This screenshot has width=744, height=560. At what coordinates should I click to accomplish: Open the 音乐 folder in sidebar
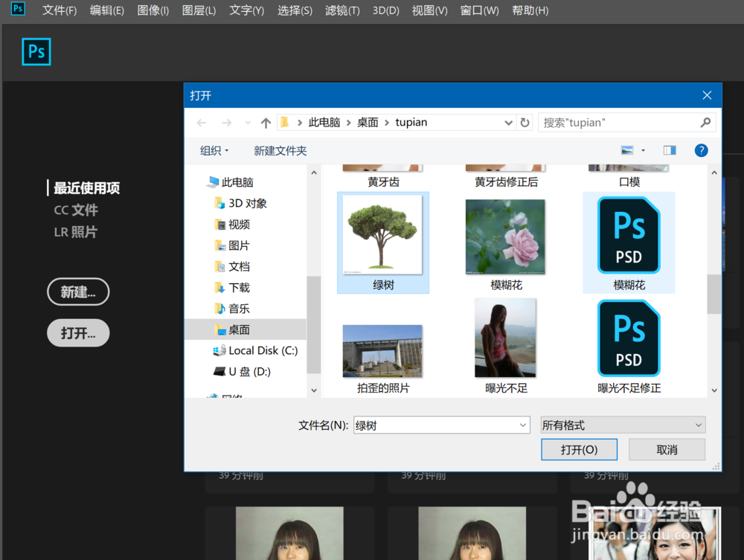232,309
